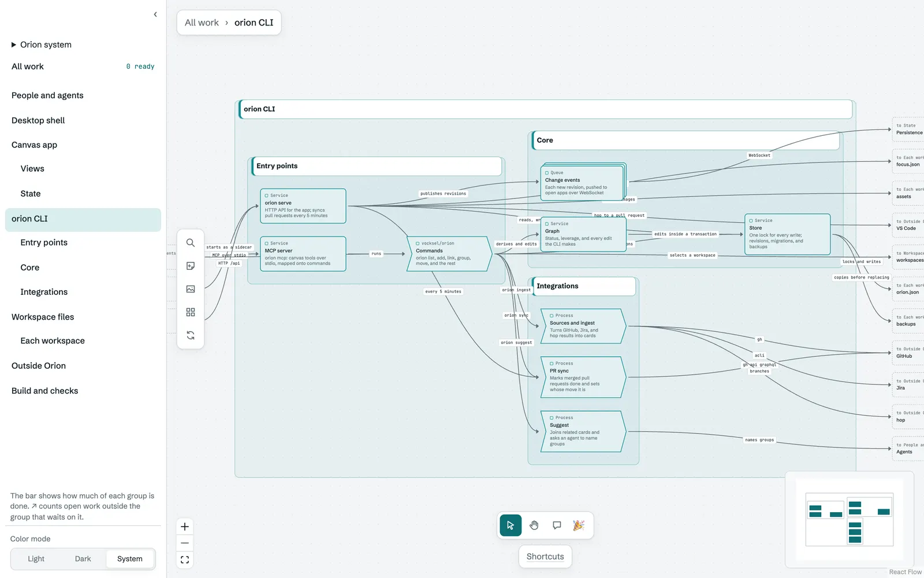Open Integrations sidebar item

tap(83, 292)
